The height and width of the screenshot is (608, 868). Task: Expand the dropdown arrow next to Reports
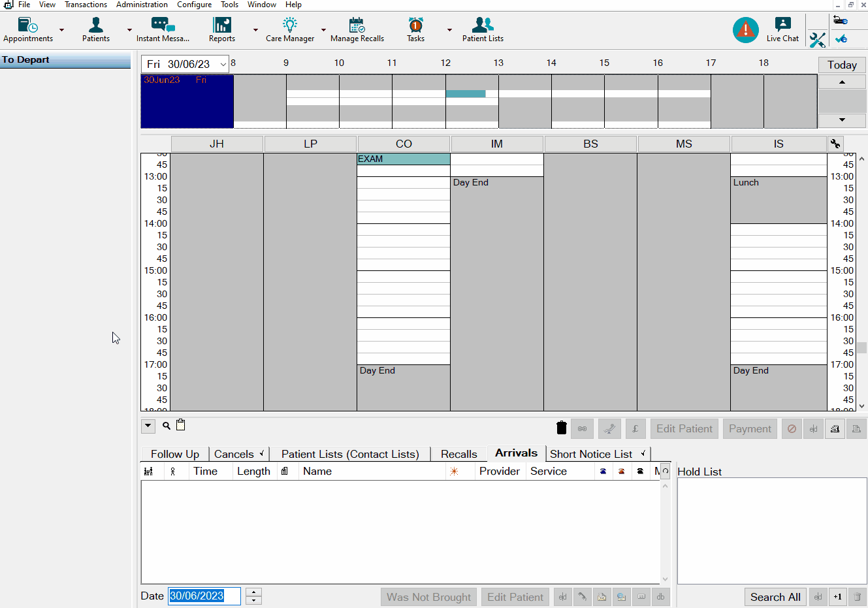point(255,30)
